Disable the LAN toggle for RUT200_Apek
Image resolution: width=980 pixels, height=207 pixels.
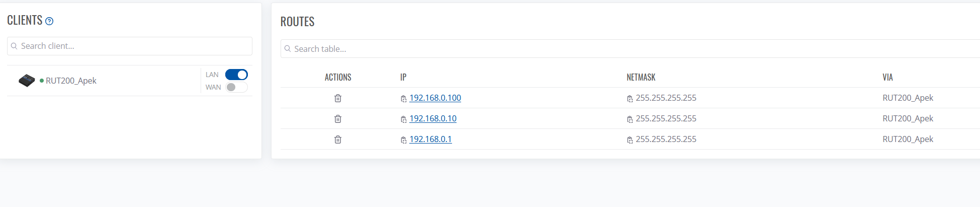coord(236,75)
